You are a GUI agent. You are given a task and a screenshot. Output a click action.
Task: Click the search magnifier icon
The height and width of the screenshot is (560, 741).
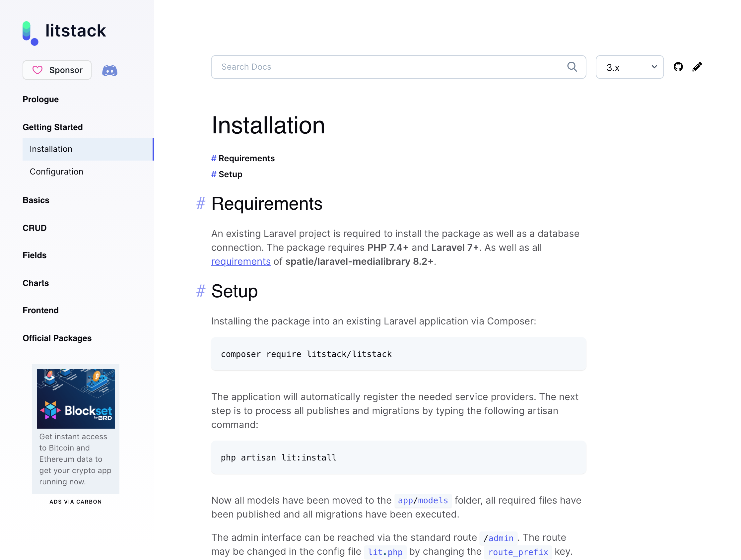[572, 67]
